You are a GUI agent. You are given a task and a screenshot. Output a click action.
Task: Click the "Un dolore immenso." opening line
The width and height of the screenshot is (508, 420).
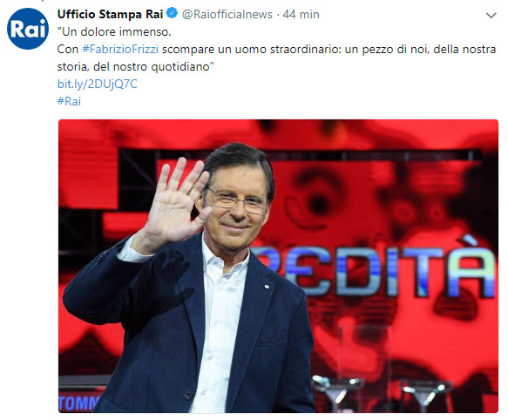(114, 31)
